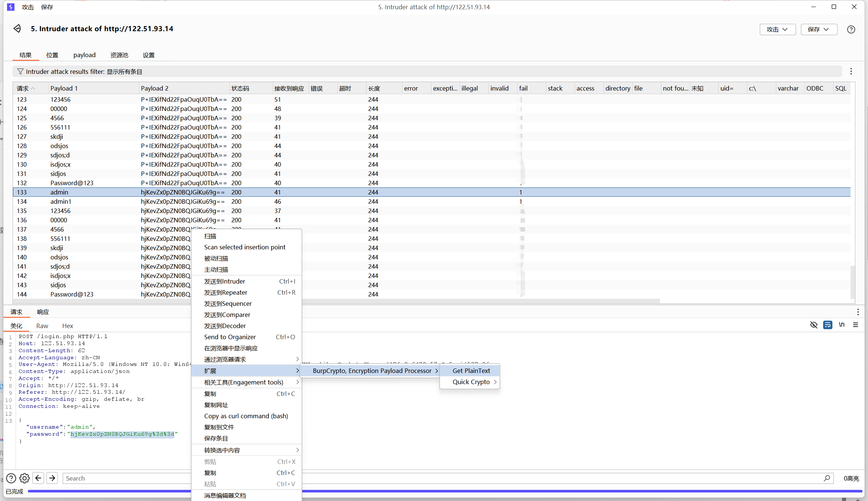Go to next search match arrow
The width and height of the screenshot is (868, 501).
tap(52, 478)
